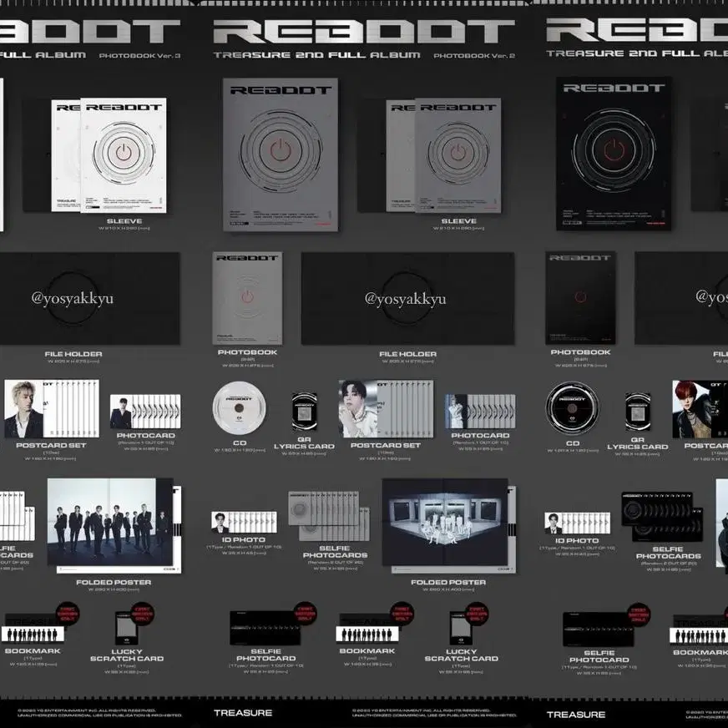Select the Ver. 2 ID photo strip
Image resolution: width=728 pixels, height=728 pixels.
245,523
